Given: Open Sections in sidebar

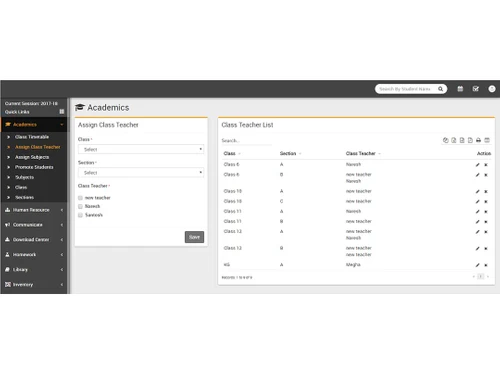Looking at the screenshot, I should (24, 197).
